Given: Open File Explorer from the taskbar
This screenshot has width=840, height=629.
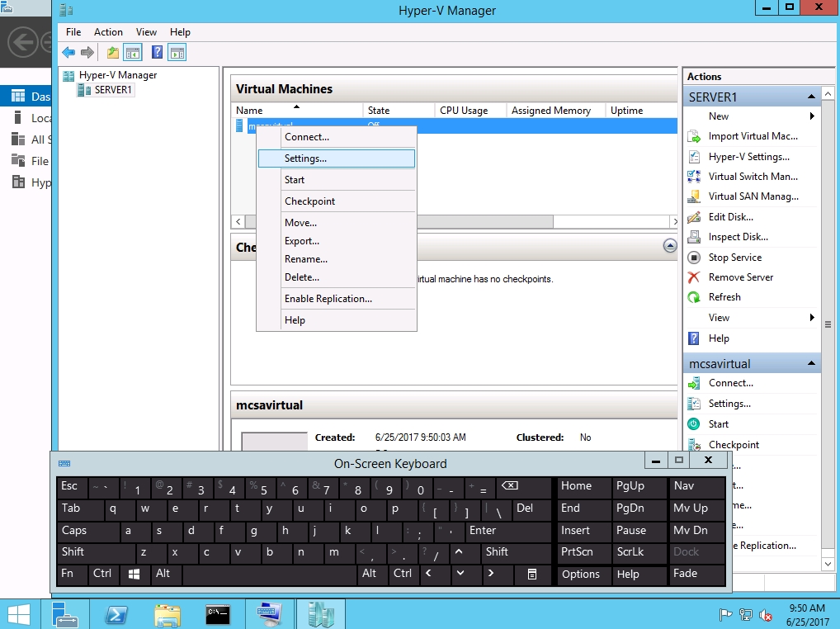Looking at the screenshot, I should 168,614.
